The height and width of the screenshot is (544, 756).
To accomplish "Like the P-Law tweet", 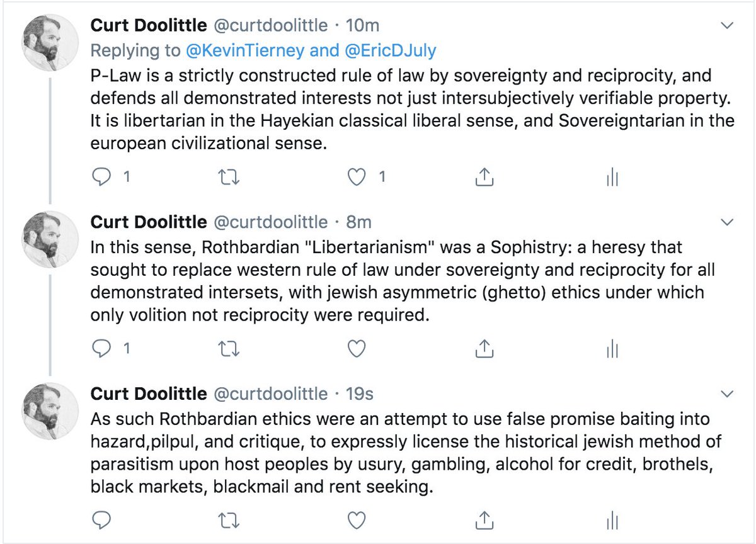I will click(x=357, y=178).
